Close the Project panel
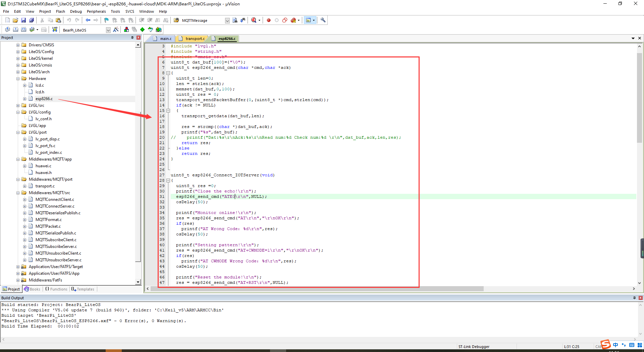644x352 pixels. tap(139, 38)
